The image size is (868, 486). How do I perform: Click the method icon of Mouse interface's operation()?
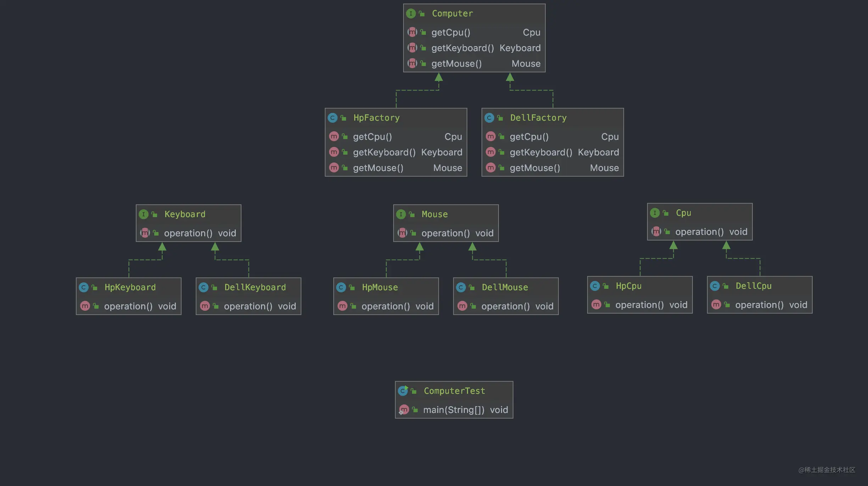click(x=402, y=233)
